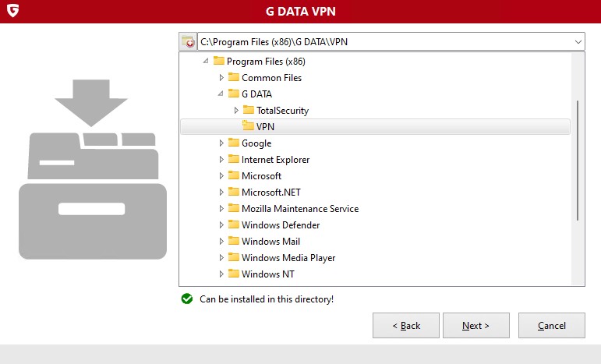
Task: Go to previous step with Back
Action: coord(406,325)
